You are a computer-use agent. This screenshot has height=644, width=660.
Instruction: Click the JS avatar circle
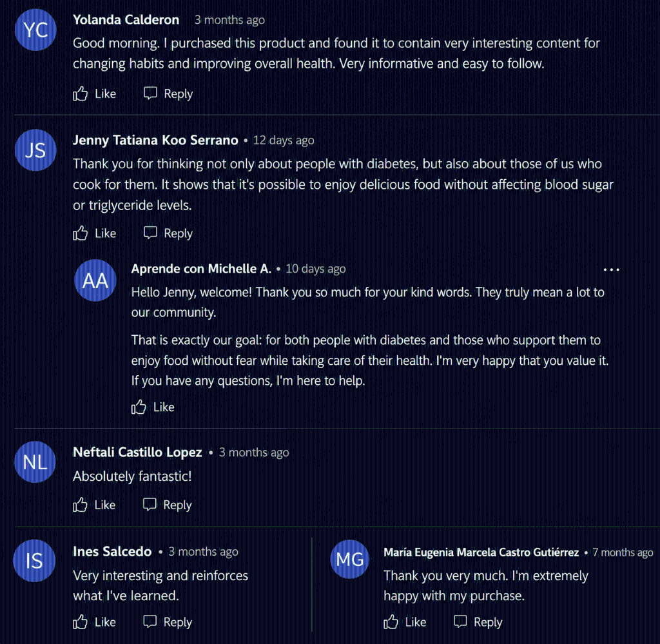(x=35, y=150)
